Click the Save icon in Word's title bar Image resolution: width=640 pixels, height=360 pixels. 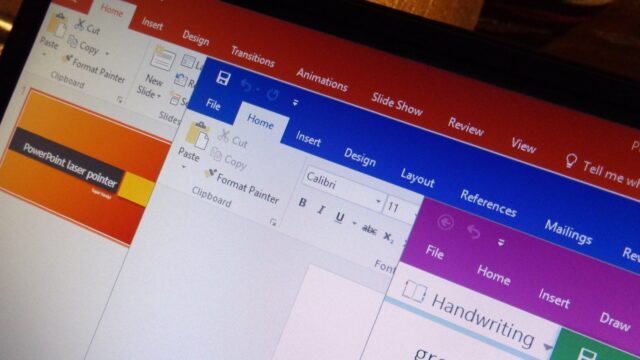[223, 78]
